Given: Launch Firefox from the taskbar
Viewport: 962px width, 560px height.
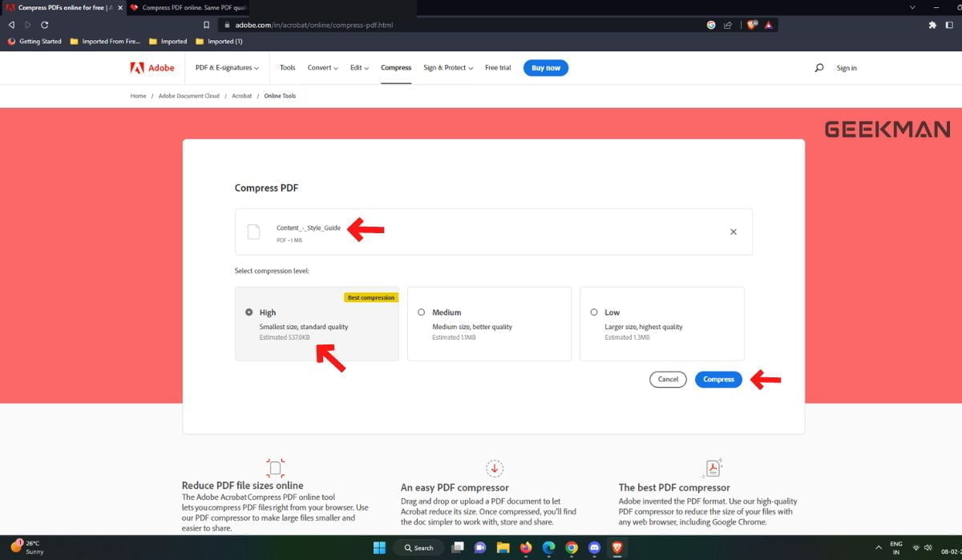Looking at the screenshot, I should tap(526, 548).
